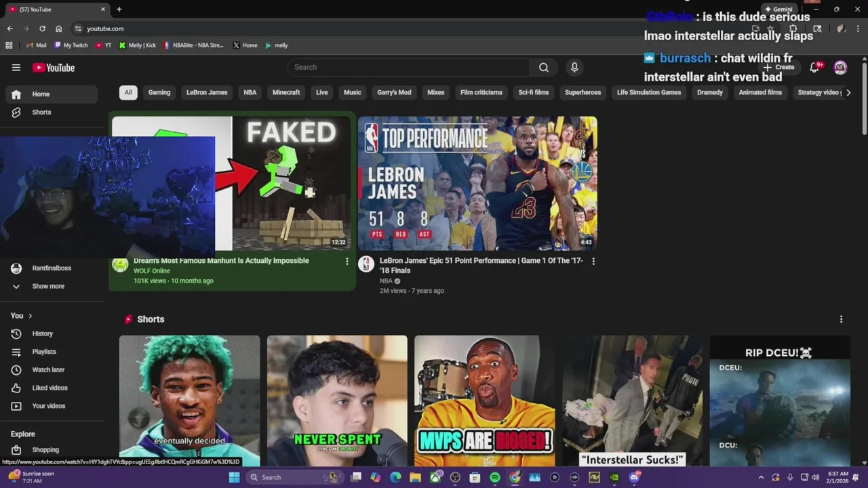Open Discord from the taskbar

(634, 477)
